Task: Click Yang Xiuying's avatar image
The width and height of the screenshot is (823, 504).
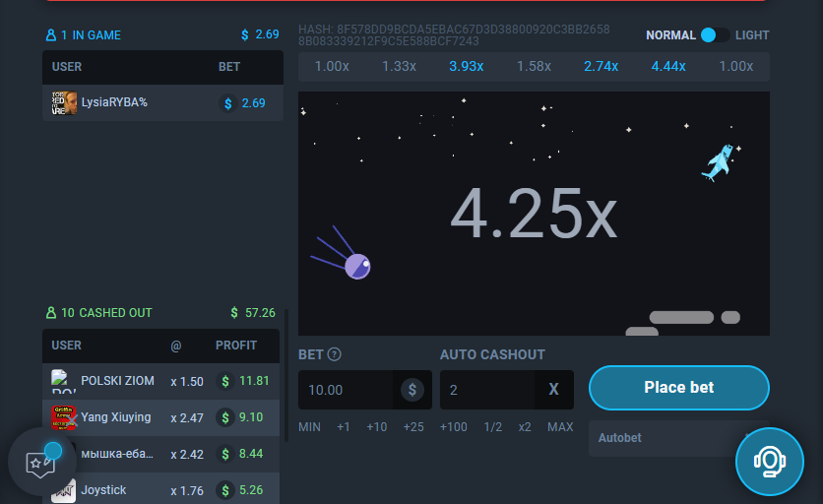Action: click(x=64, y=417)
